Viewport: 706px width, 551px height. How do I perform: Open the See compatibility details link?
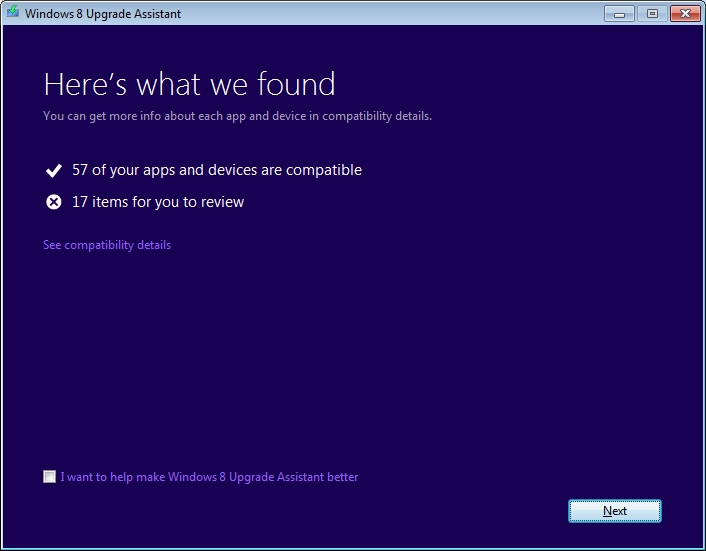pos(107,245)
